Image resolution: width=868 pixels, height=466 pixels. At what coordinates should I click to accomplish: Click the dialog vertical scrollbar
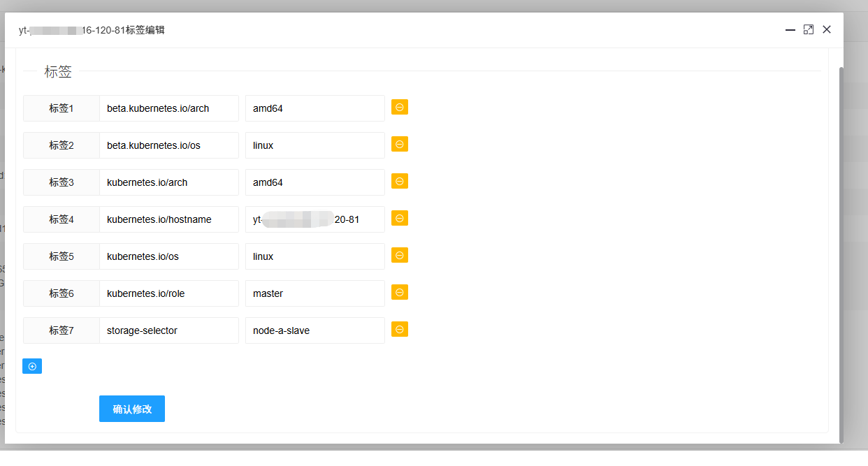[841, 254]
